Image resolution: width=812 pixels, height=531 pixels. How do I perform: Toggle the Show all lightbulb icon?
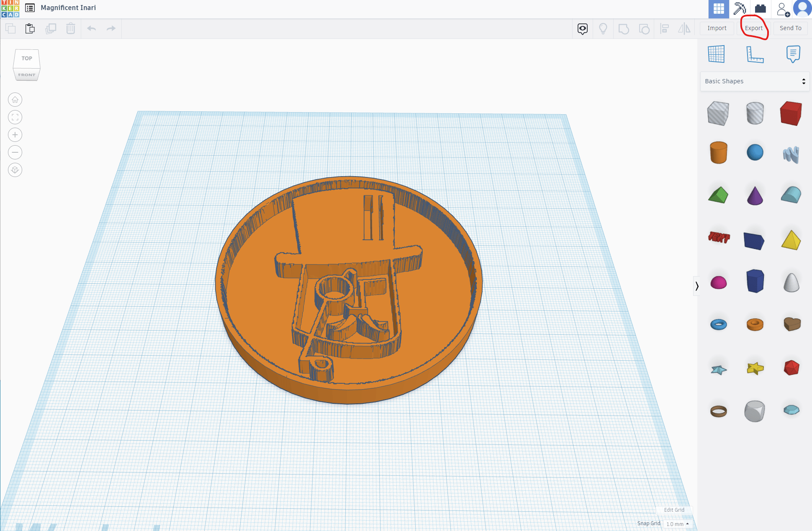click(603, 28)
